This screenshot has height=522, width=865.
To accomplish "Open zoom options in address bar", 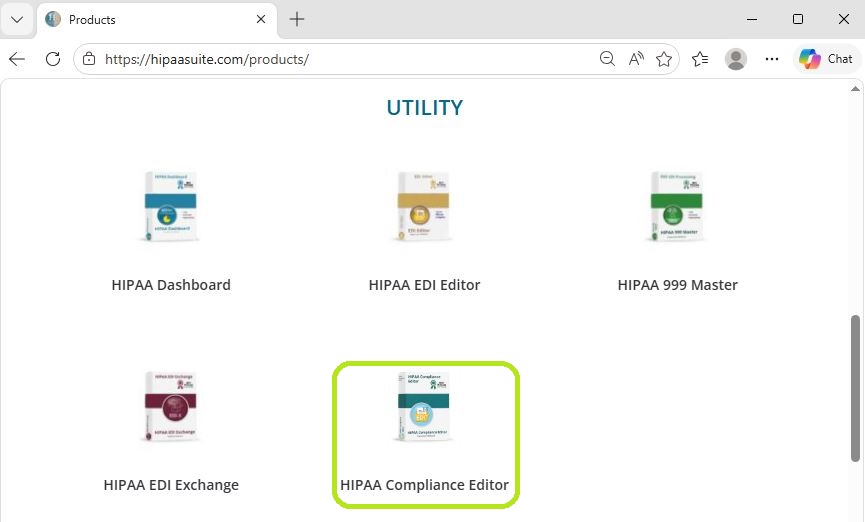I will pos(607,58).
